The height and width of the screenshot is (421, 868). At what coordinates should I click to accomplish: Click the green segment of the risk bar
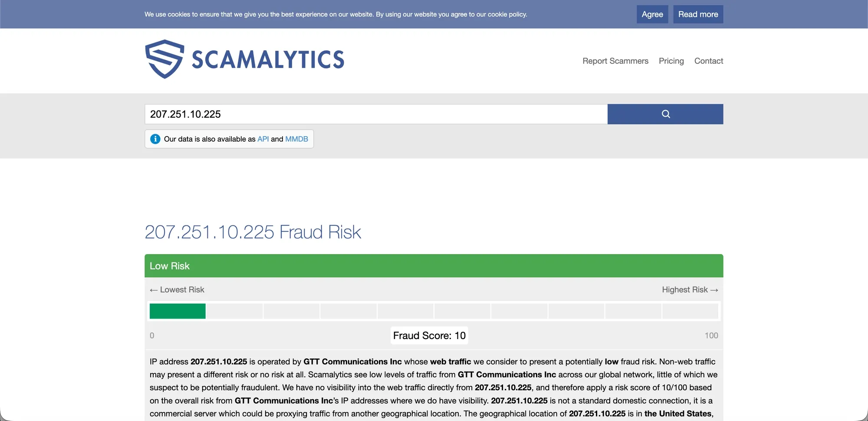point(177,311)
